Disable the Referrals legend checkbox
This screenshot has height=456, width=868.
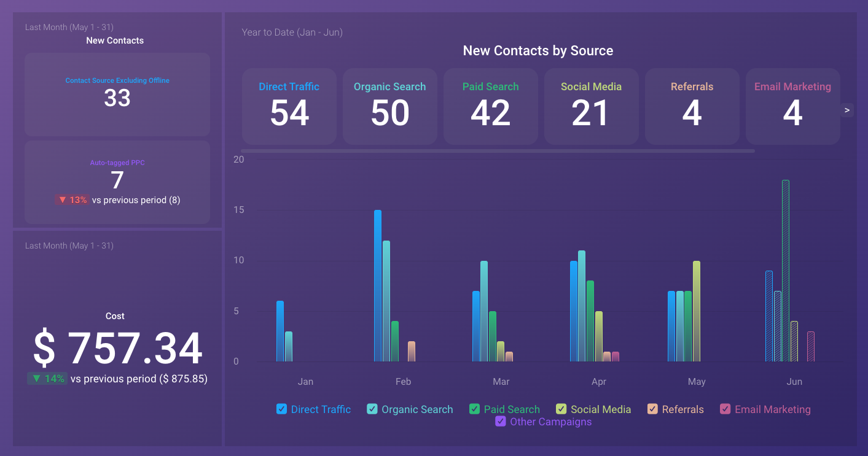[652, 409]
